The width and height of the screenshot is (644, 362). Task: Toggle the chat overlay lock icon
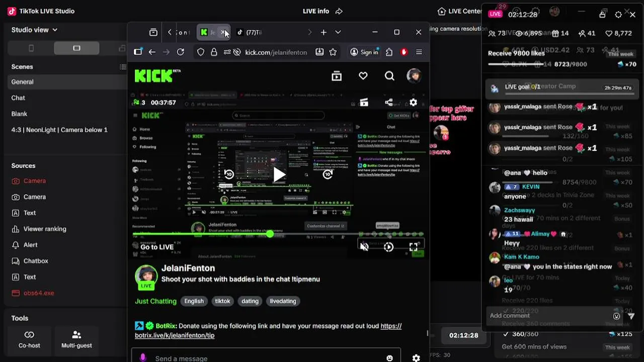602,15
